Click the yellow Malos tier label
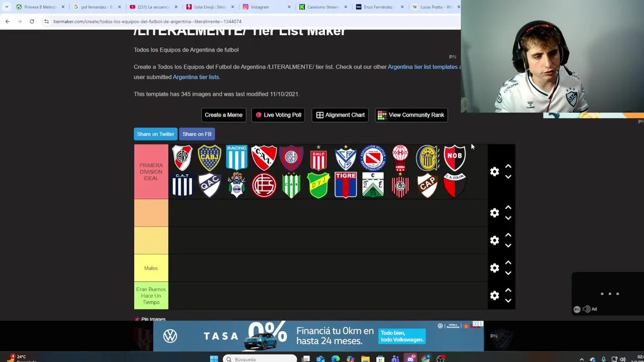Viewport: 644px width, 362px height. point(151,268)
